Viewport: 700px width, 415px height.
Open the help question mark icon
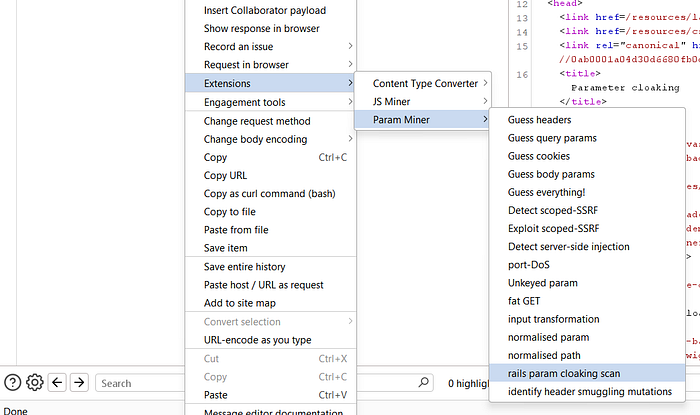point(12,382)
